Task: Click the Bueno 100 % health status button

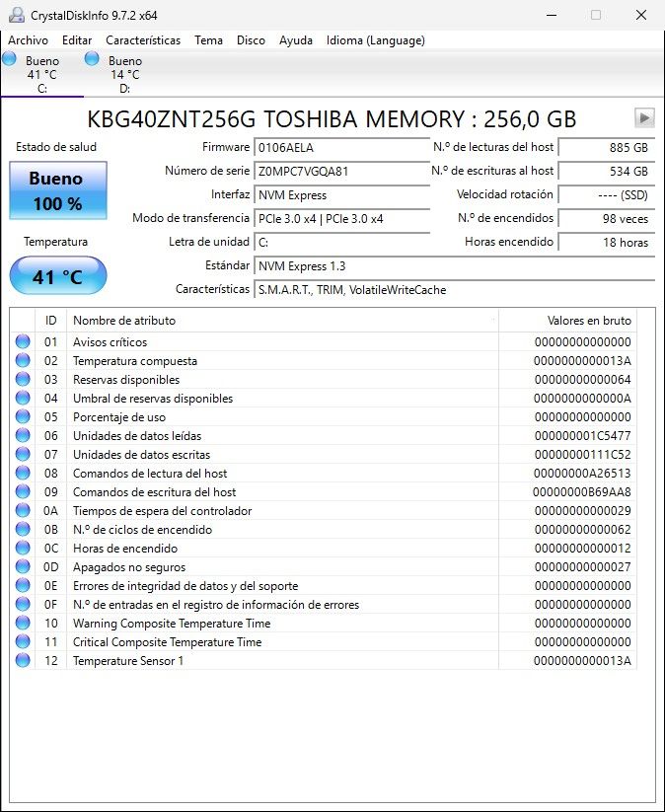Action: pos(58,190)
